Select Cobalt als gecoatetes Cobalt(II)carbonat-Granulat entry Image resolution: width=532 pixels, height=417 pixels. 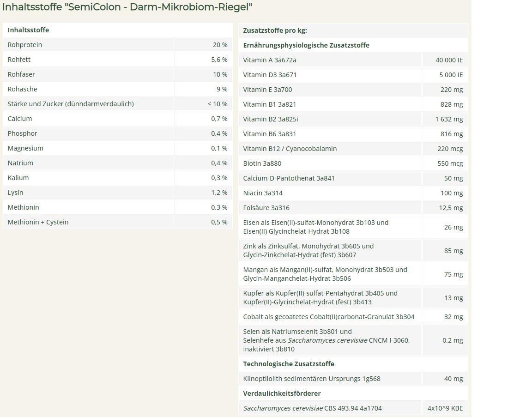pyautogui.click(x=329, y=317)
